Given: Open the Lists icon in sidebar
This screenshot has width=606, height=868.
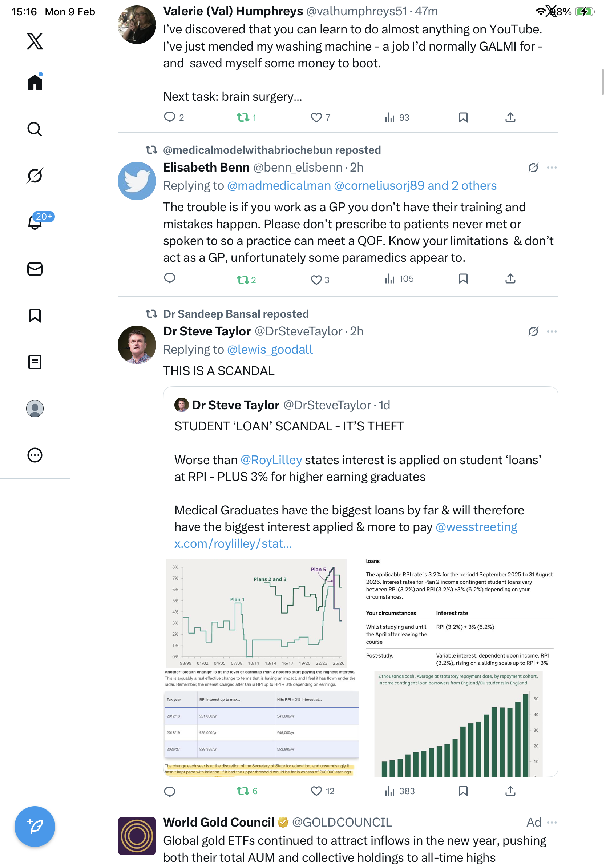Looking at the screenshot, I should point(35,362).
